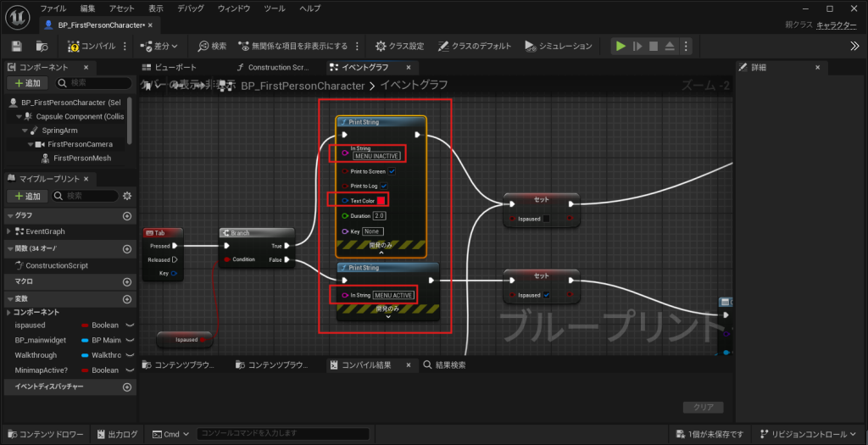Click the クリア button

pos(703,407)
